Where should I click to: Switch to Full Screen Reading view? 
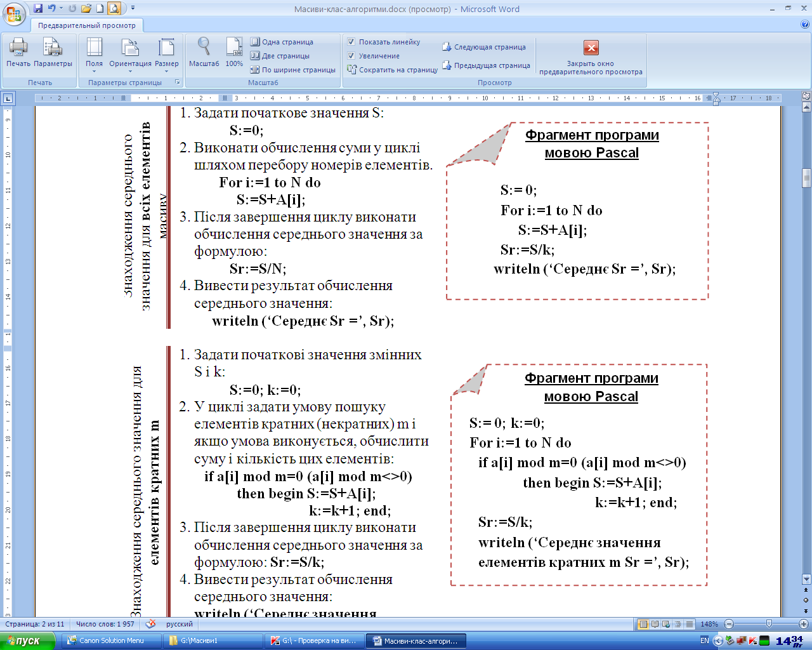[x=655, y=624]
